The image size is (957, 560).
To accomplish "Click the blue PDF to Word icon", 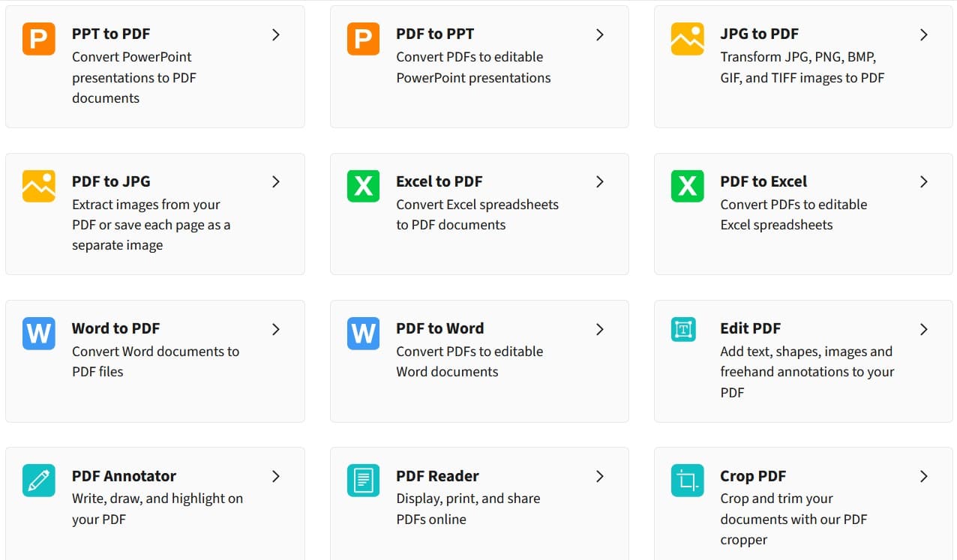I will point(363,333).
